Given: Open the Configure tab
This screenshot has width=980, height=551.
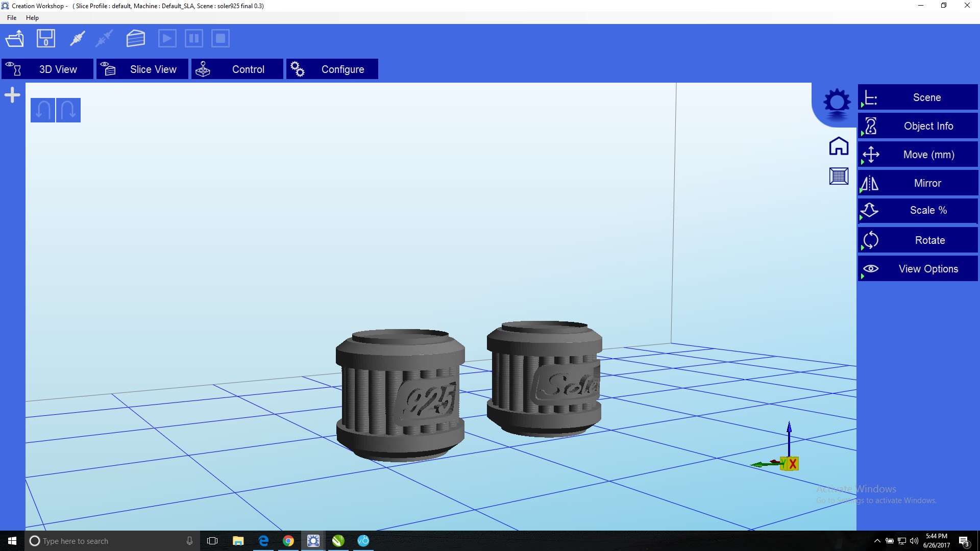Looking at the screenshot, I should point(332,69).
